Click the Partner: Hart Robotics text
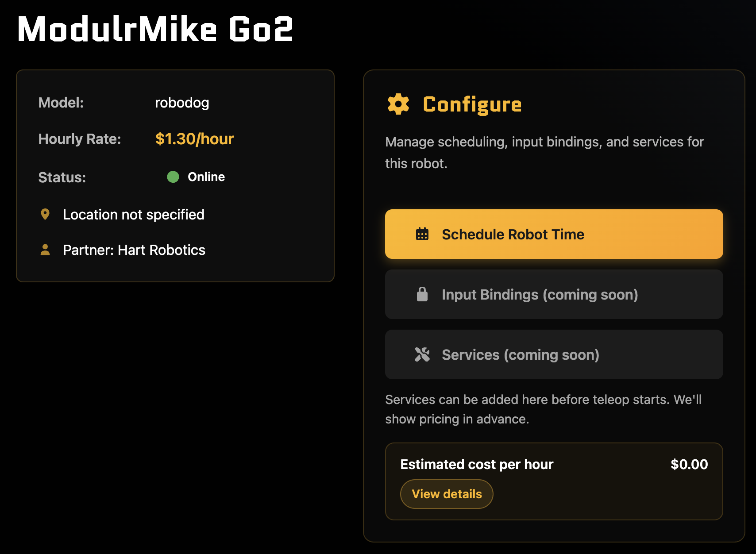This screenshot has width=756, height=554. pos(134,250)
